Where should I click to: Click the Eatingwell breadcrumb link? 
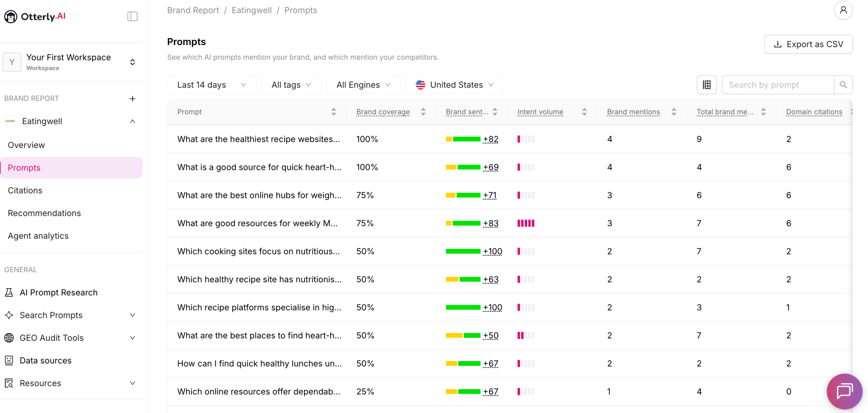click(252, 10)
